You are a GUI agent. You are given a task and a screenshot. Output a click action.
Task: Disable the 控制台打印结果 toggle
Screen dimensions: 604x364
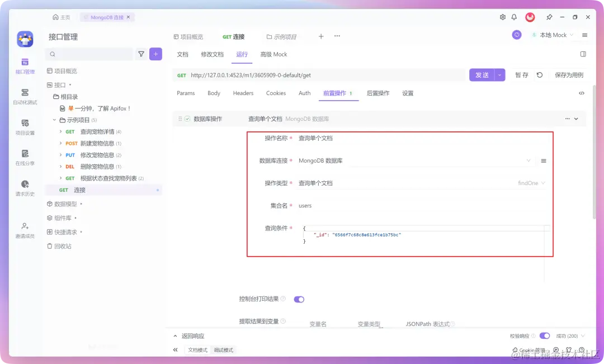299,299
